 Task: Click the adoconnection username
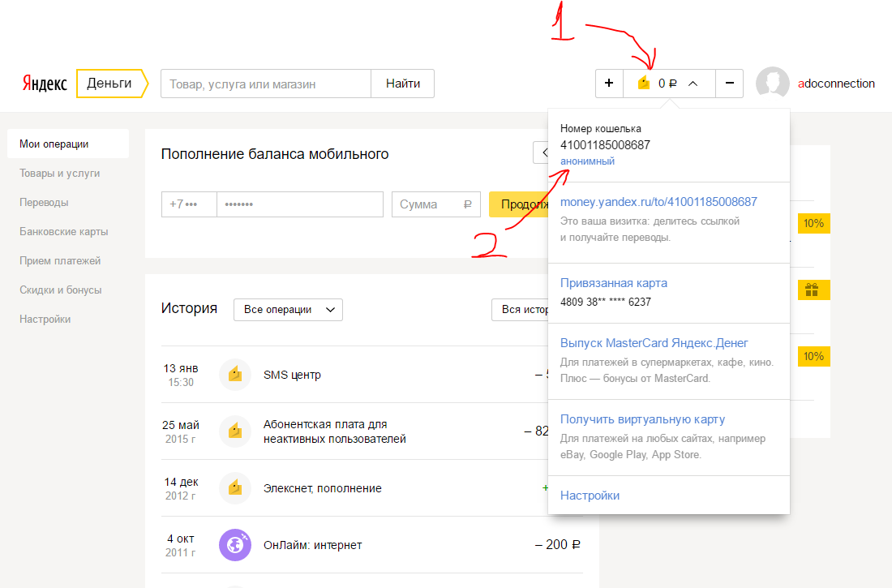[836, 84]
